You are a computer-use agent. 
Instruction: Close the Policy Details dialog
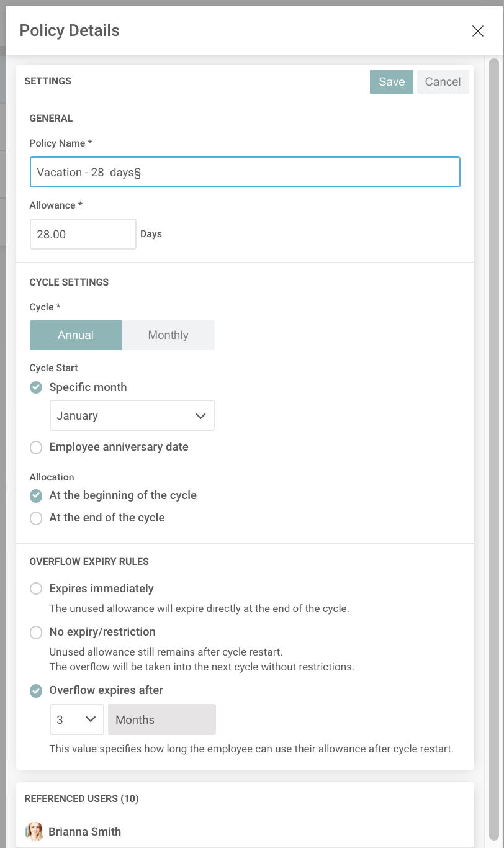coord(477,31)
